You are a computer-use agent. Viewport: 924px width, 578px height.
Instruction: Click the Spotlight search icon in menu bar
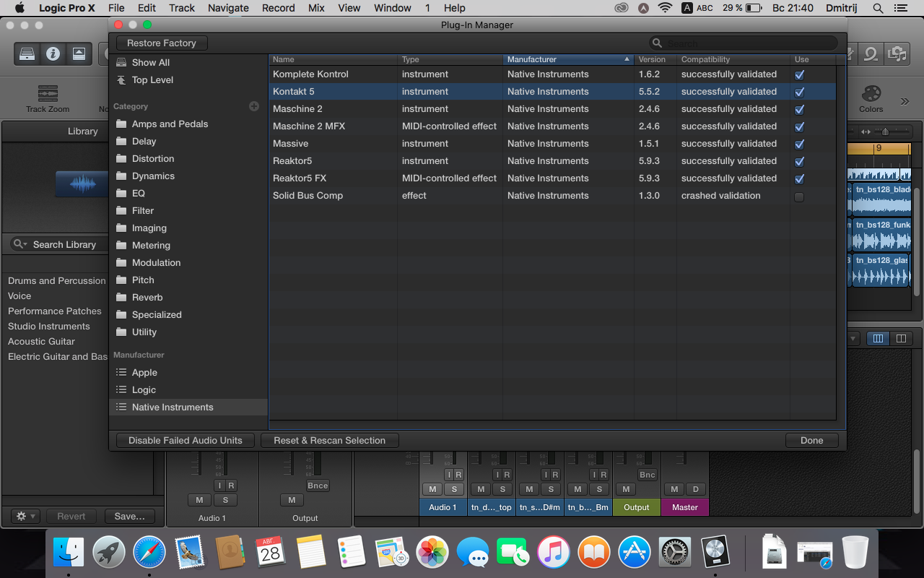[878, 8]
